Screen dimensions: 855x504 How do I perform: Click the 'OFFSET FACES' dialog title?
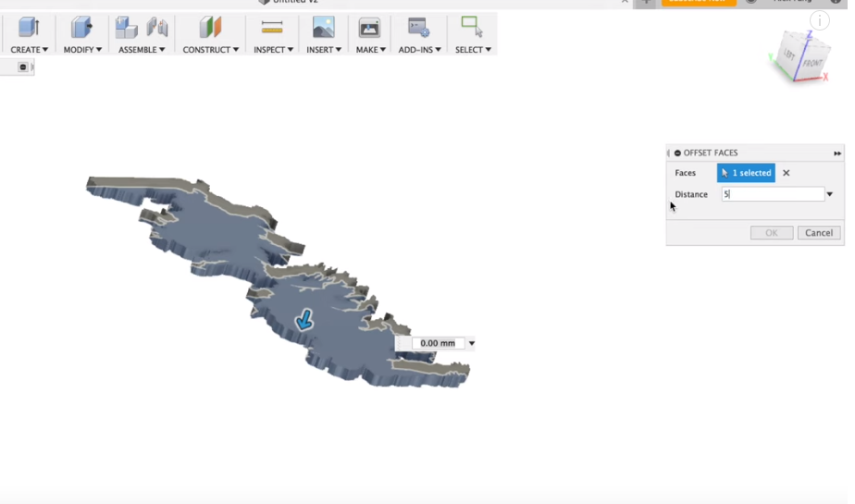(x=711, y=154)
